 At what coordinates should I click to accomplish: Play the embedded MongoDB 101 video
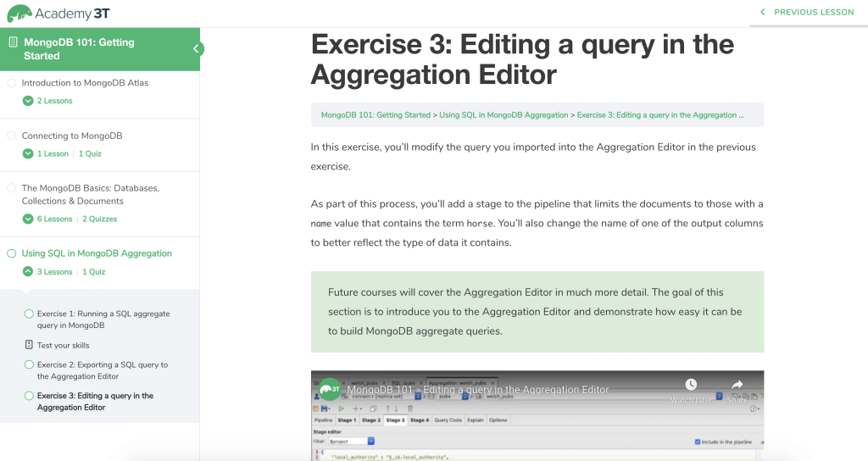click(537, 415)
